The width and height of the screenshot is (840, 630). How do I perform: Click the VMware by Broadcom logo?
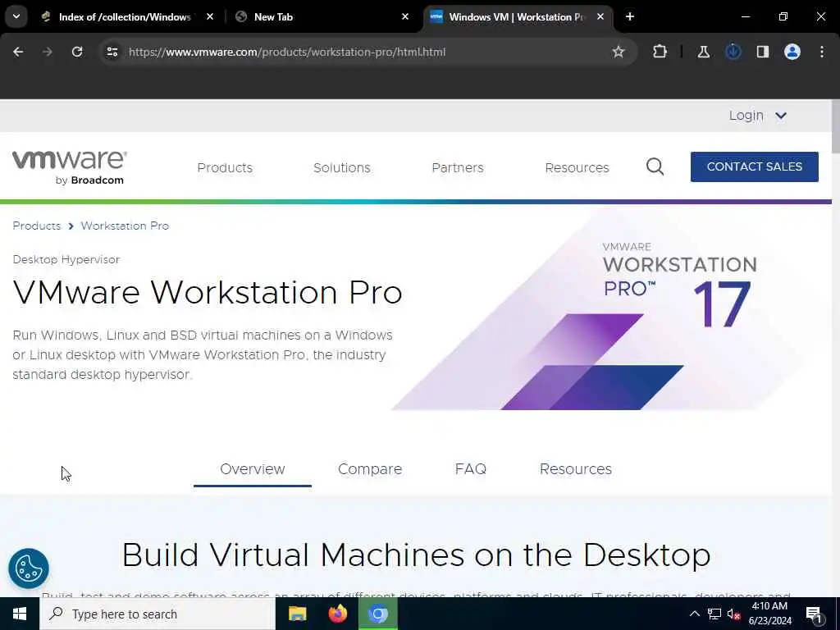(x=70, y=167)
